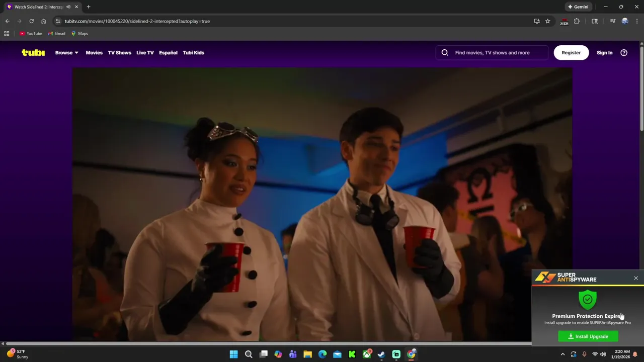Click the movie video player

click(x=322, y=205)
